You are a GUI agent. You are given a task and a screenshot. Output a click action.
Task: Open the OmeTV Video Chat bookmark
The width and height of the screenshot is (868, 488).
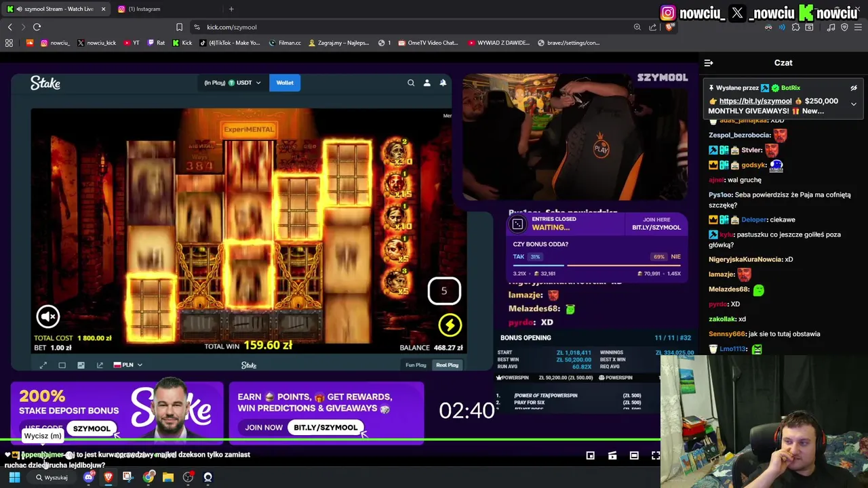point(429,43)
